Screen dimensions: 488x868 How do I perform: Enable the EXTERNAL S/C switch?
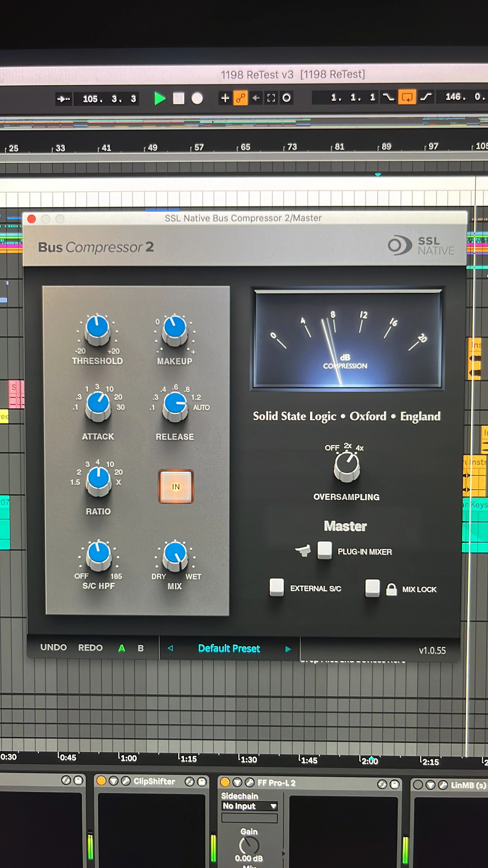click(276, 587)
